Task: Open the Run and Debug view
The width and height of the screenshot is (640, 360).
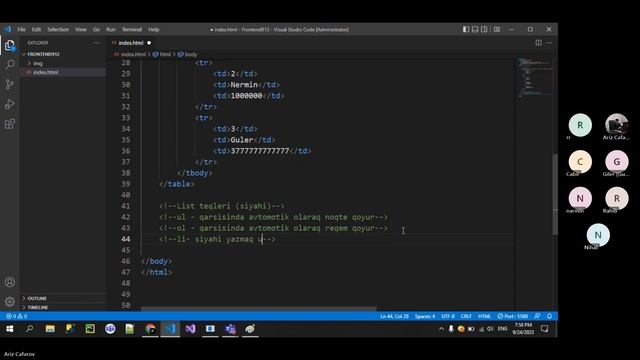Action: [x=10, y=104]
